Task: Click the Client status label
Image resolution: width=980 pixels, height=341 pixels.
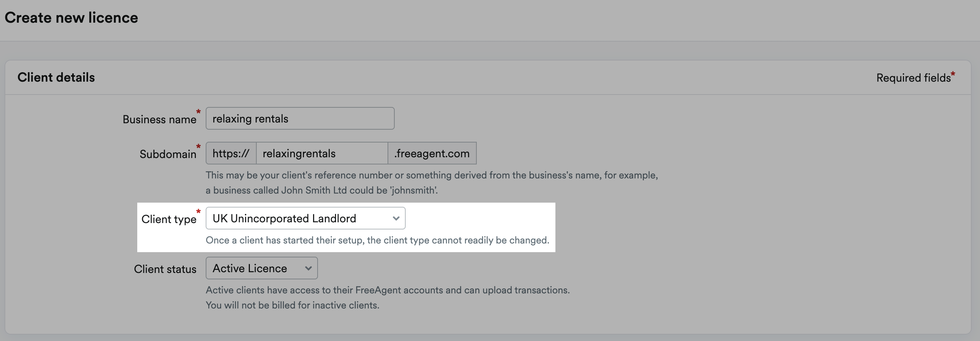Action: tap(165, 269)
